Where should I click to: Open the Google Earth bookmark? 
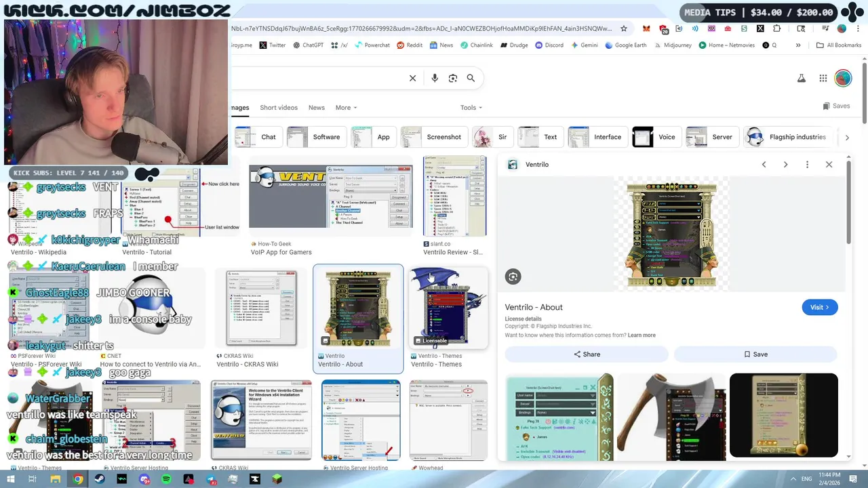point(625,45)
